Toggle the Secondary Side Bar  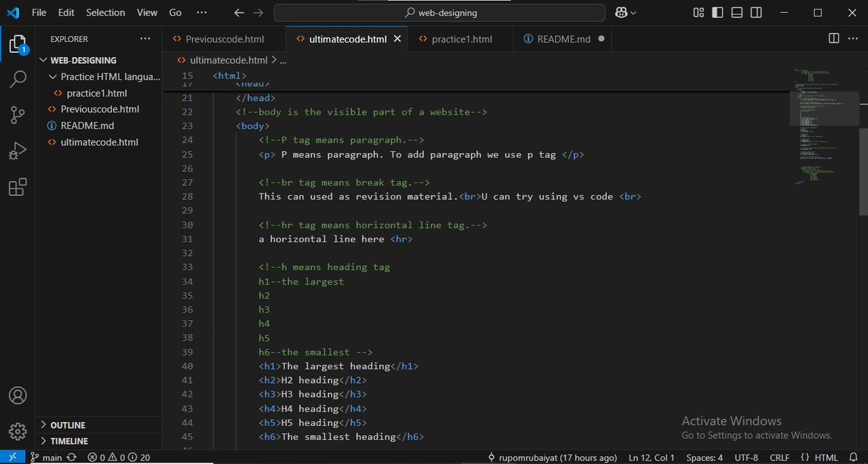pos(756,12)
